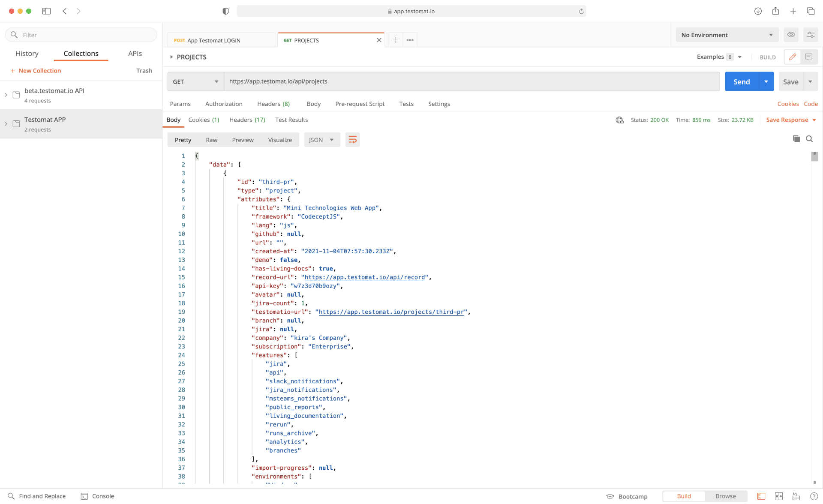Image resolution: width=823 pixels, height=504 pixels.
Task: Switch to the App Testomat LOGIN tab
Action: point(222,40)
